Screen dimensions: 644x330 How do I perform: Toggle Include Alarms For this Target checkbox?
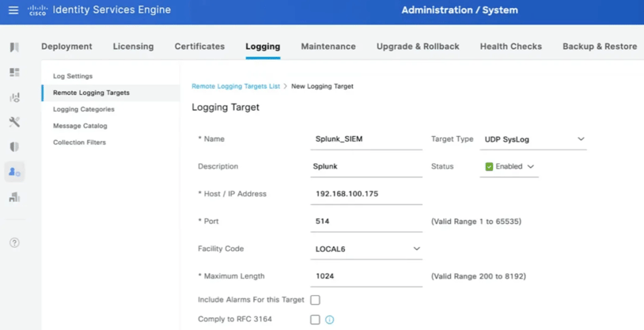click(x=315, y=300)
